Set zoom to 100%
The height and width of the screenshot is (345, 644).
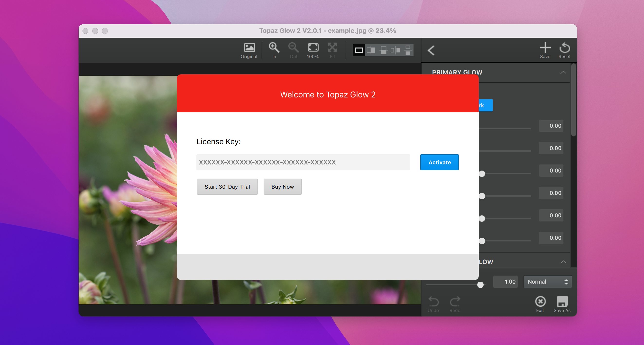pos(313,50)
